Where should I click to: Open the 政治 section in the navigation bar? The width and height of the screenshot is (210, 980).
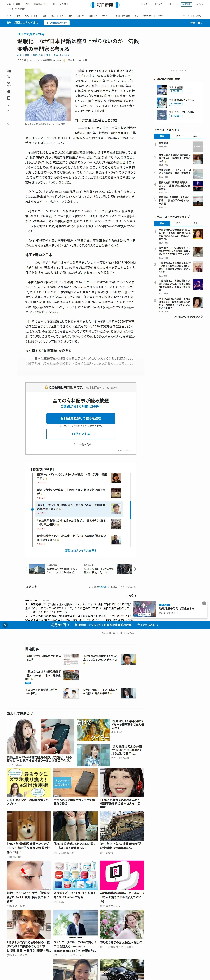53,16
